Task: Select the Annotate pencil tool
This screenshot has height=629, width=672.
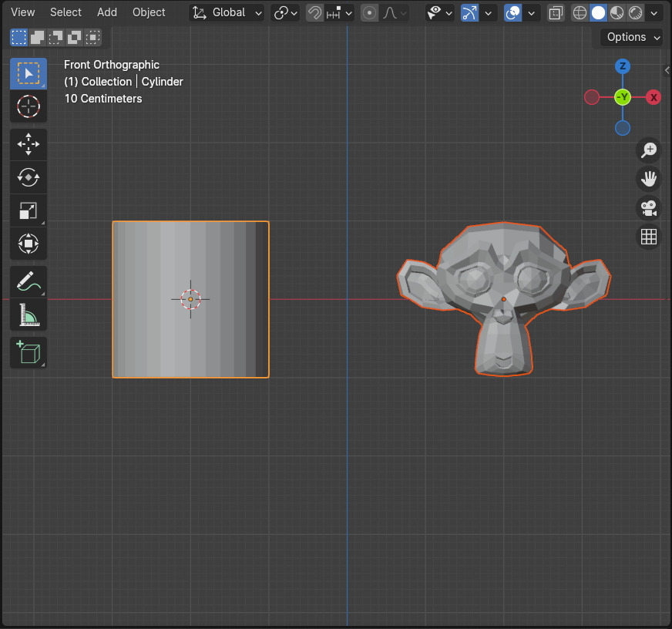Action: pos(29,281)
